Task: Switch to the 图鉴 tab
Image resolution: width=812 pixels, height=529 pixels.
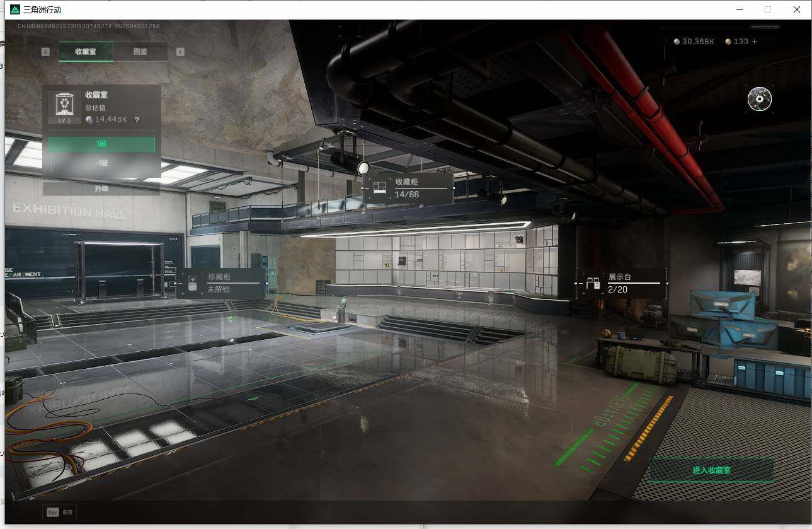Action: pos(140,52)
